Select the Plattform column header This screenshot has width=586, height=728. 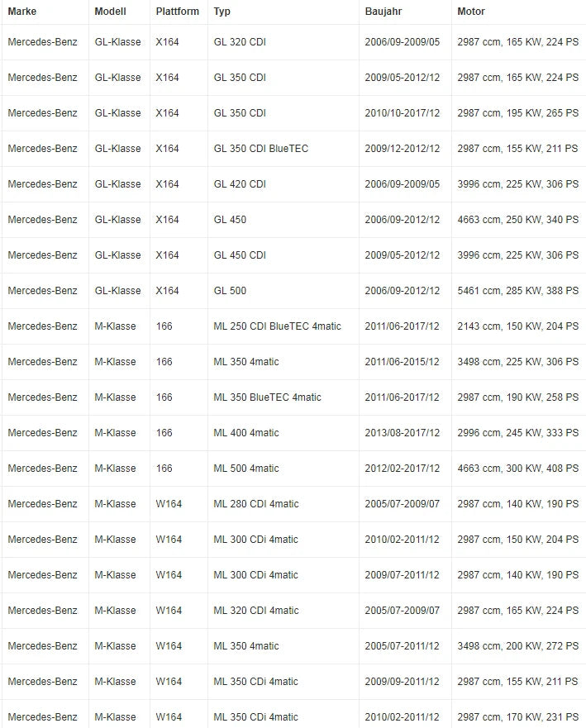[177, 12]
